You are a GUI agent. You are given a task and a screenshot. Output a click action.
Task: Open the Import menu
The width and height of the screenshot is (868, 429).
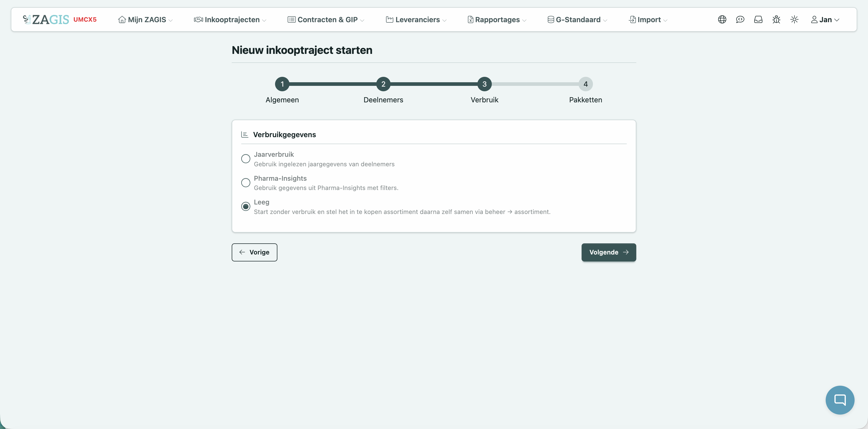[x=648, y=20]
